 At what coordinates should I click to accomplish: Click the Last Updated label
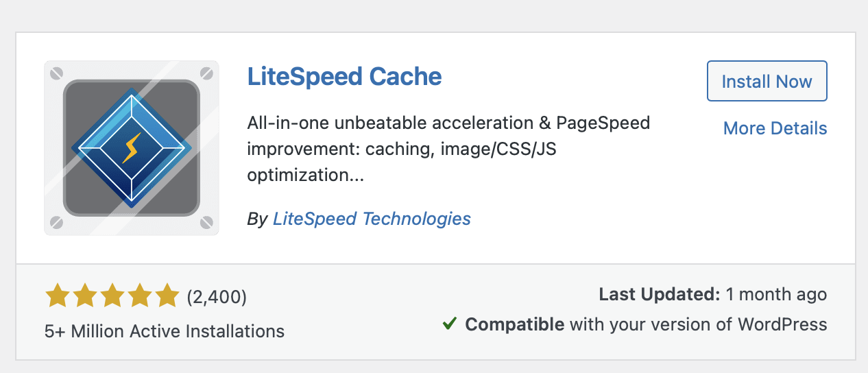click(x=659, y=295)
